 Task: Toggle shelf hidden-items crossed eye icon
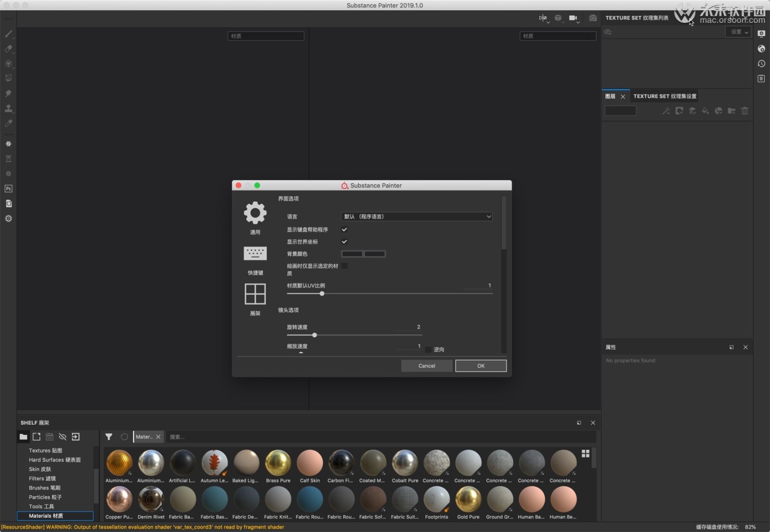click(x=63, y=437)
